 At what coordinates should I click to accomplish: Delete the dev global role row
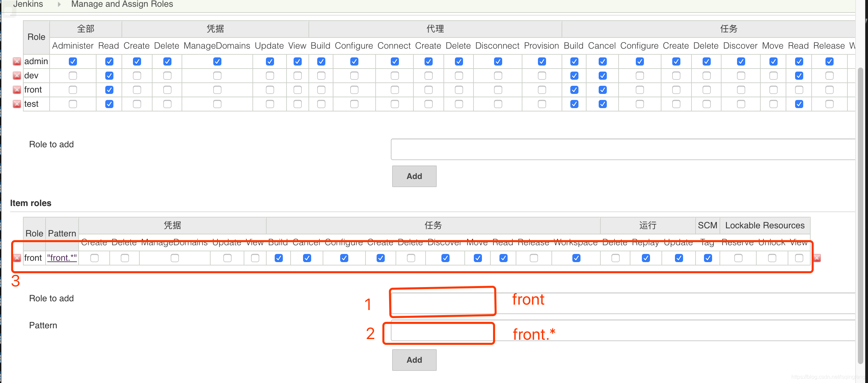tap(17, 76)
